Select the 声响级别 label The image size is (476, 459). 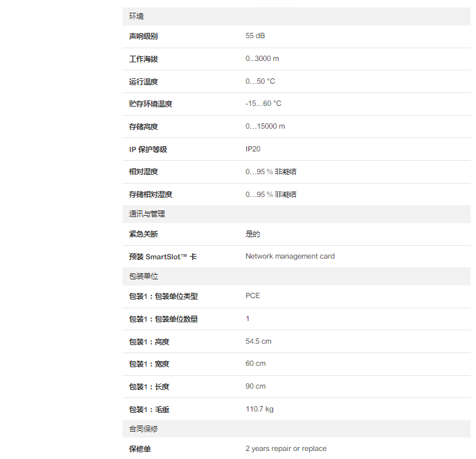(143, 36)
